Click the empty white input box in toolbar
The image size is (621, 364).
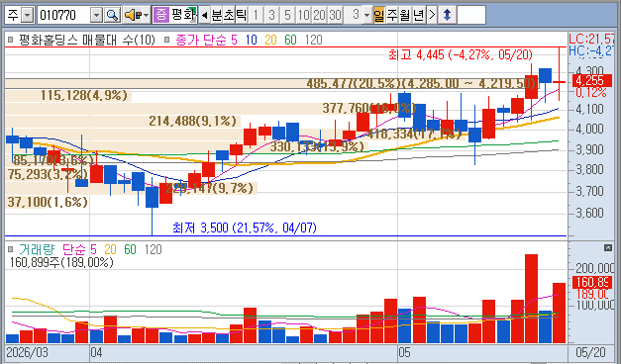click(471, 16)
